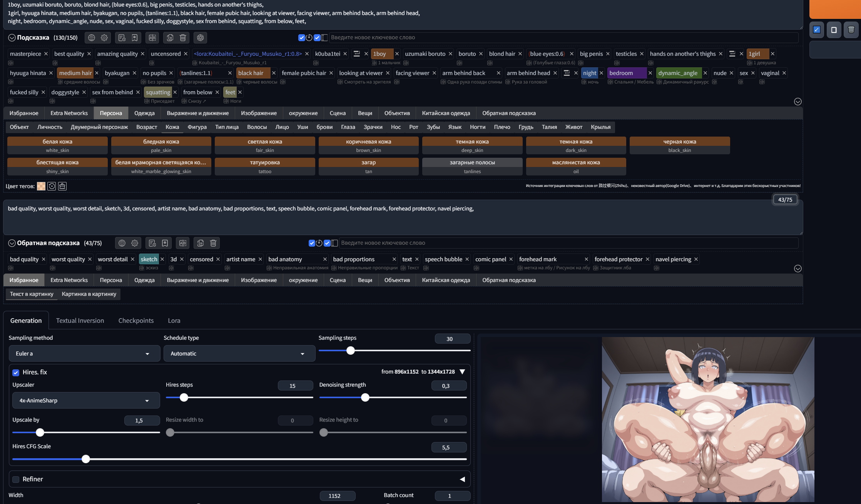Viewport: 861px width, 504px height.
Task: Open the Upscaler 4x-AnimeSharp dropdown
Action: pyautogui.click(x=86, y=401)
